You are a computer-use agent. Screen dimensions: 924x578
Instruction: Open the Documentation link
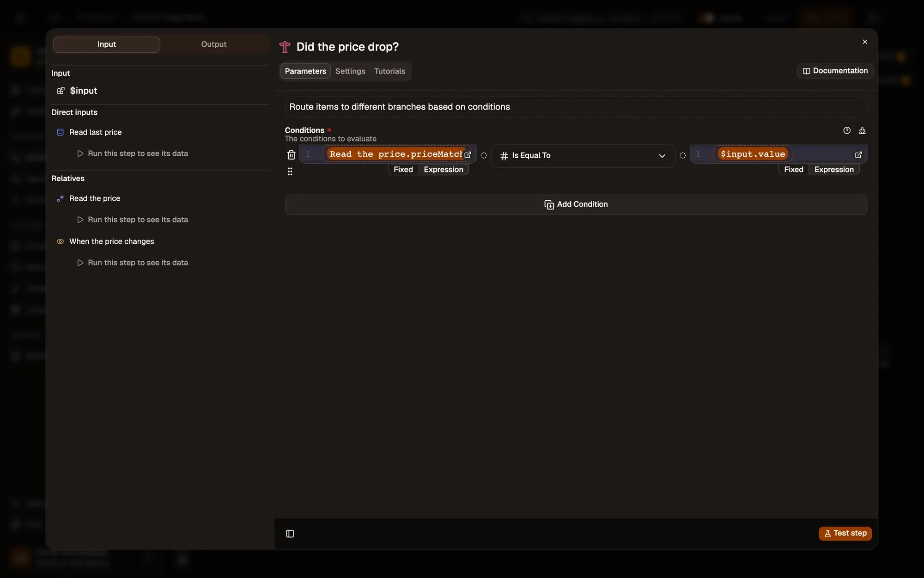(835, 71)
